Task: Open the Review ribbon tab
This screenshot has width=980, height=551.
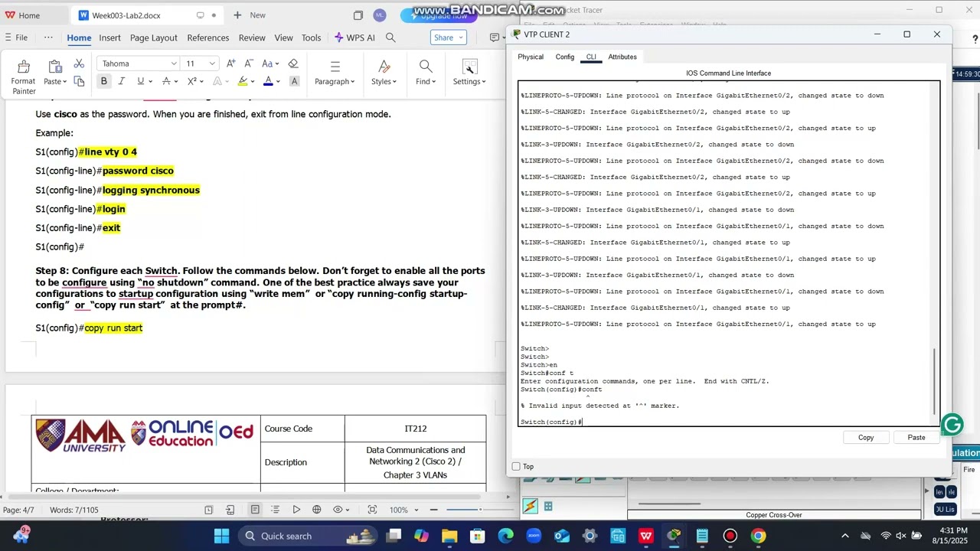Action: [x=252, y=37]
